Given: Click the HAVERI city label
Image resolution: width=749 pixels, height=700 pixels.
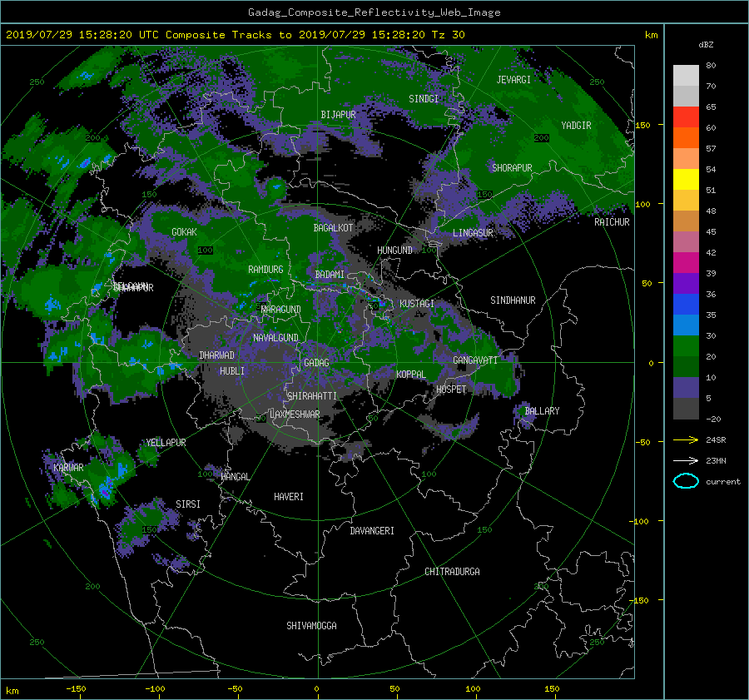Looking at the screenshot, I should (289, 497).
